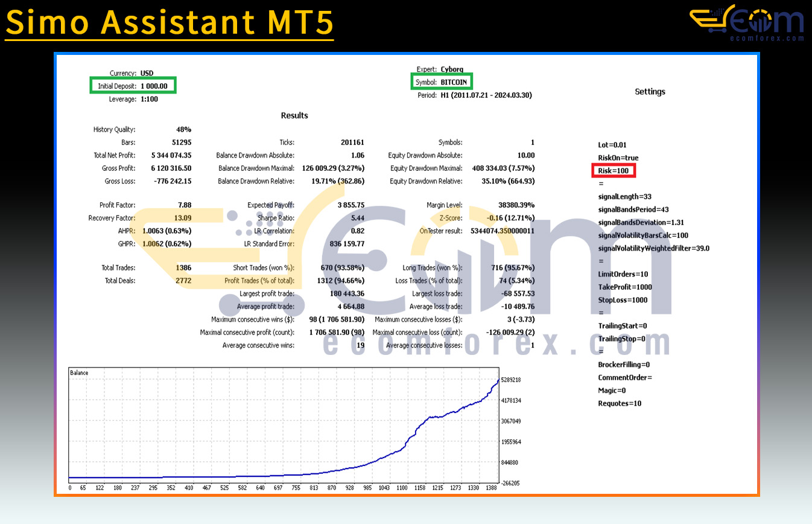812x524 pixels.
Task: Select the Leverage value '1:100'
Action: pyautogui.click(x=149, y=99)
